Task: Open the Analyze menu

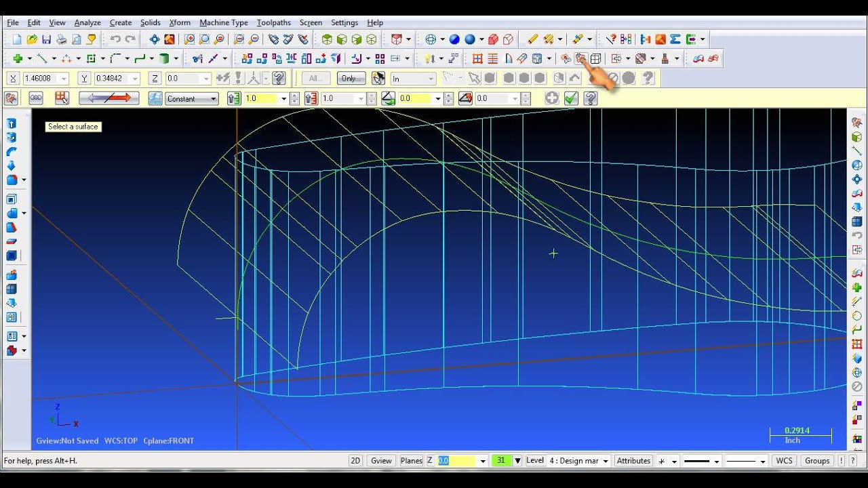Action: pos(87,22)
